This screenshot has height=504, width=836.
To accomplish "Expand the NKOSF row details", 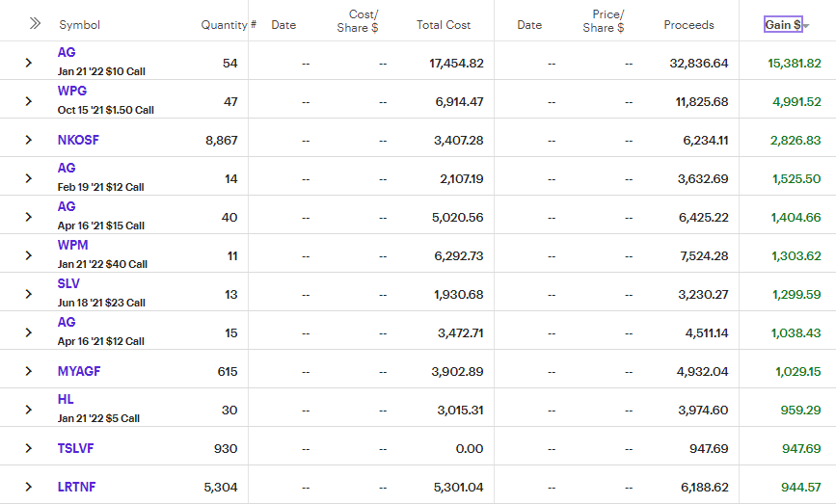I will click(x=29, y=140).
